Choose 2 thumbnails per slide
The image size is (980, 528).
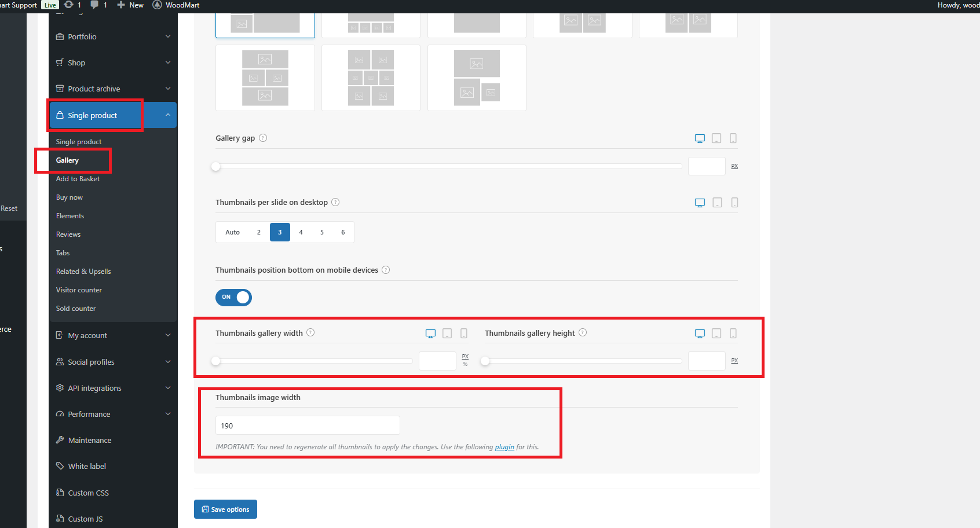[259, 232]
